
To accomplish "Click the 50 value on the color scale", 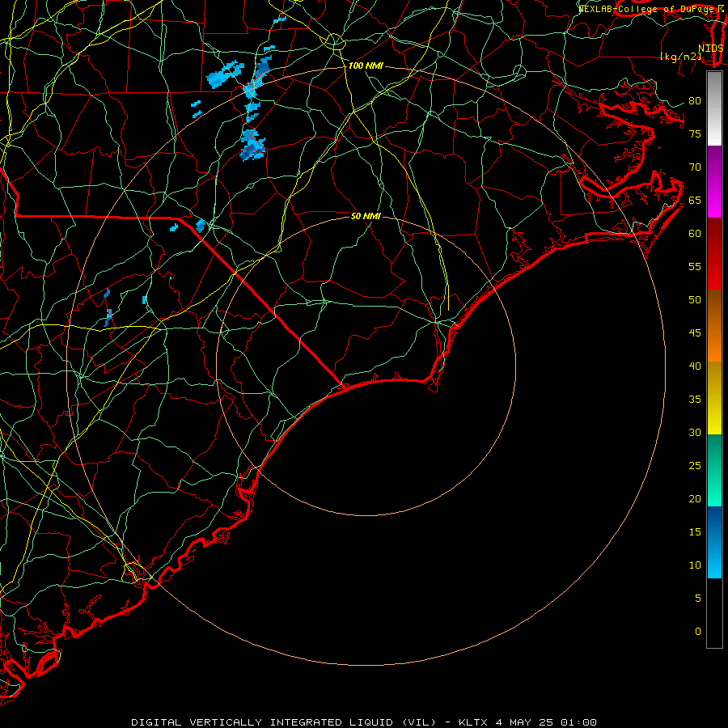I will (x=695, y=300).
